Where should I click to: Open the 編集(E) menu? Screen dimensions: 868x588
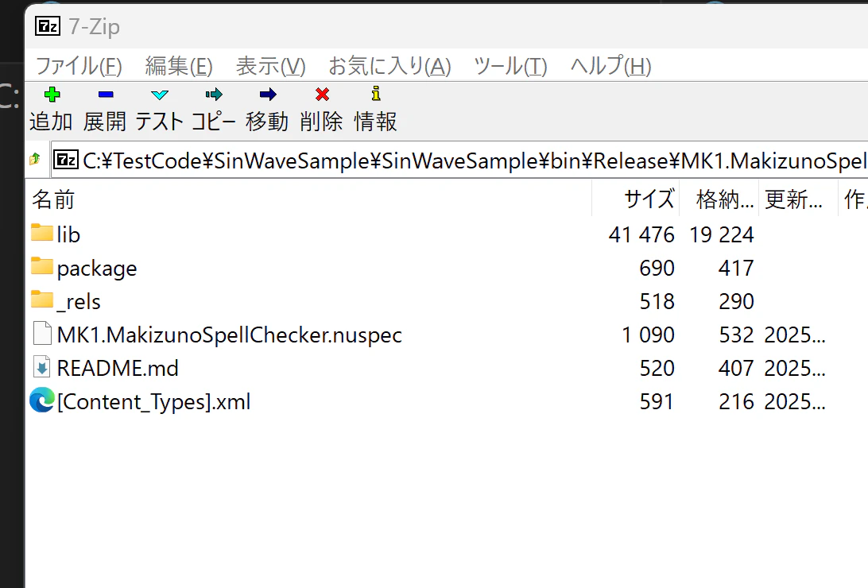(x=179, y=67)
